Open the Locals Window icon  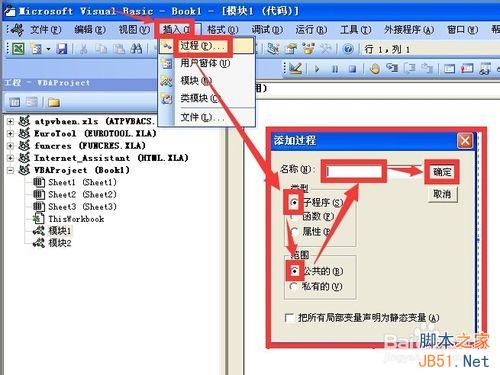point(449,68)
